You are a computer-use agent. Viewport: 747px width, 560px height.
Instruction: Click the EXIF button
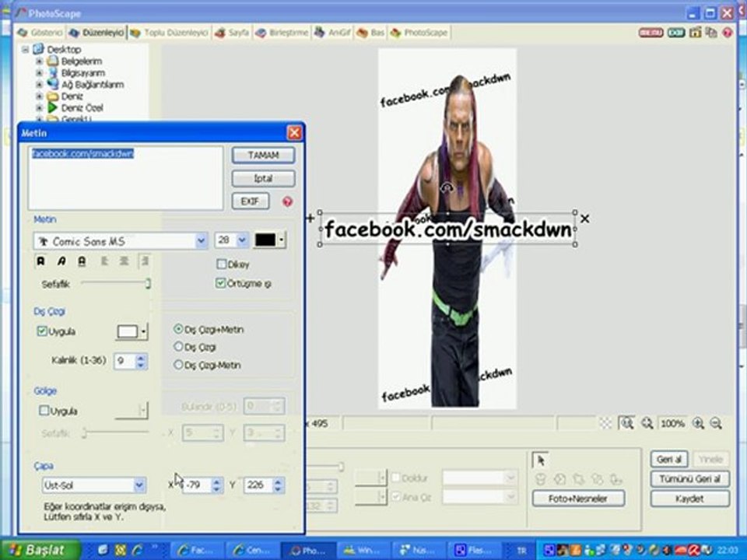(x=250, y=201)
